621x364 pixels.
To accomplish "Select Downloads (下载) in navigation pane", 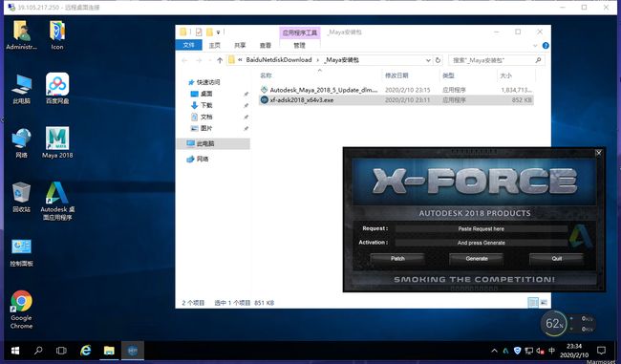I will tap(202, 105).
